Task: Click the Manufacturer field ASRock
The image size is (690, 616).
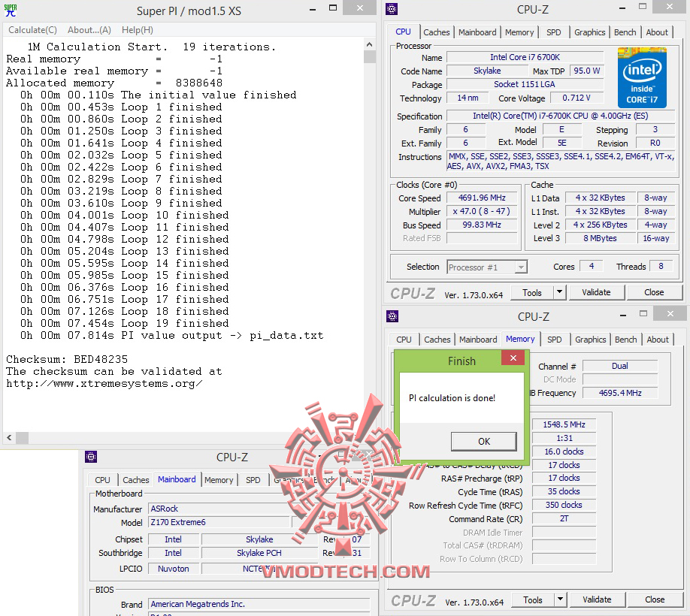Action: (x=220, y=509)
